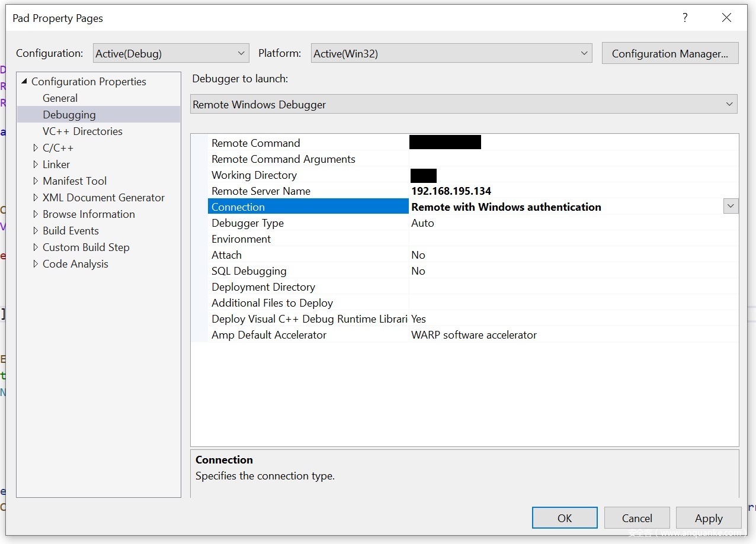Click the Configuration Manager button

click(x=669, y=53)
